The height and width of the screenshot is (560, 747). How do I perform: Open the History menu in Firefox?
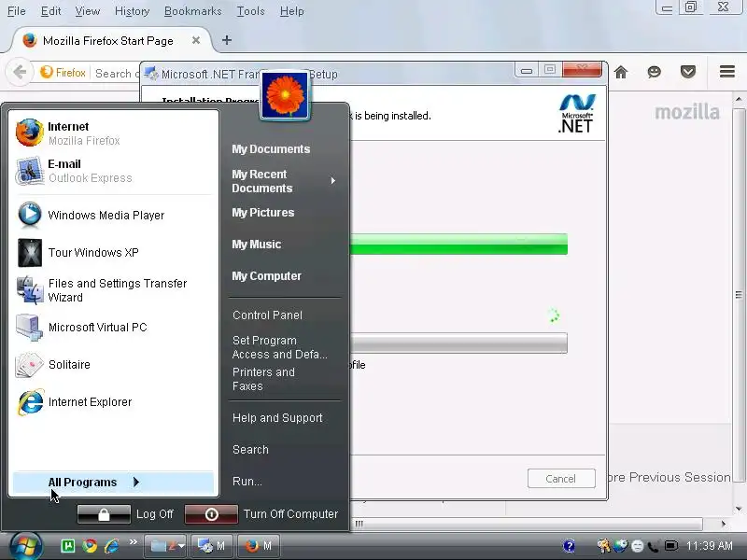coord(133,11)
